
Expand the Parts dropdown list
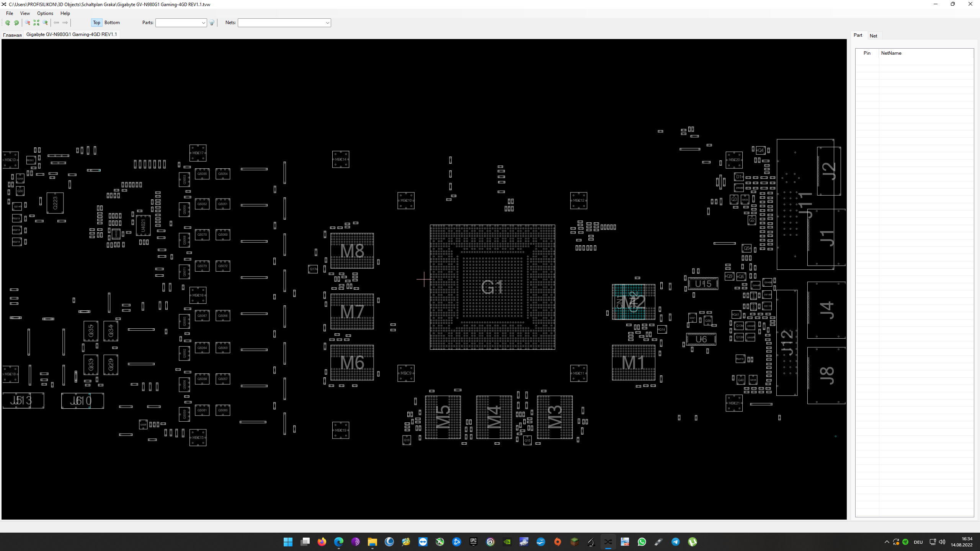[x=203, y=23]
